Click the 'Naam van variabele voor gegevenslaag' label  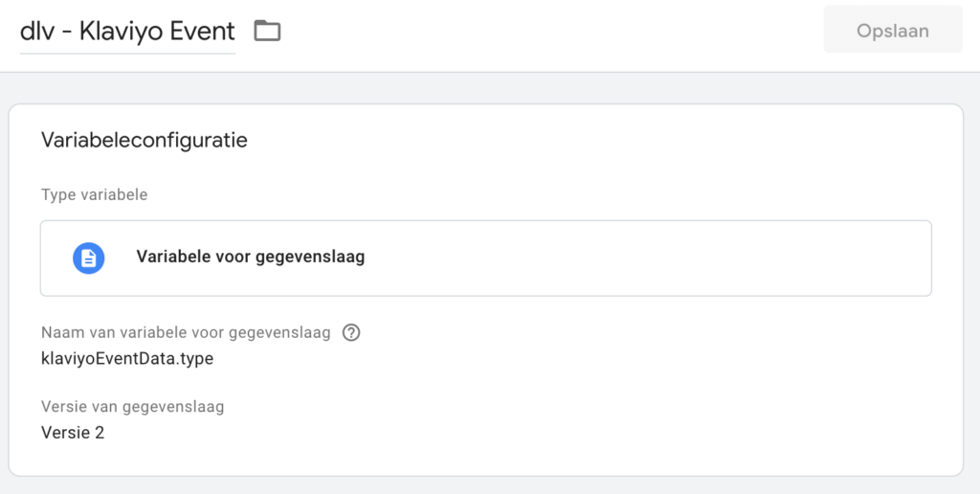click(186, 333)
